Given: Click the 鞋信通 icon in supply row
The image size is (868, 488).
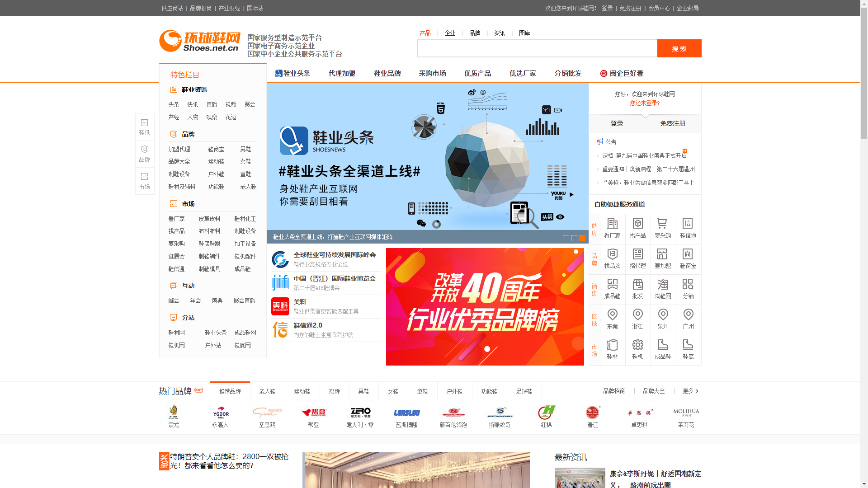Looking at the screenshot, I should click(688, 224).
